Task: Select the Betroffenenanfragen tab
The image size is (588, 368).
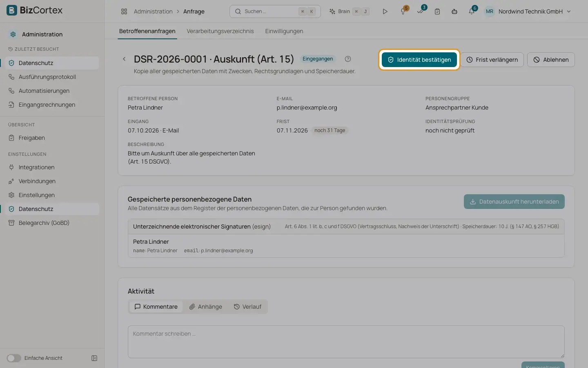Action: coord(147,31)
